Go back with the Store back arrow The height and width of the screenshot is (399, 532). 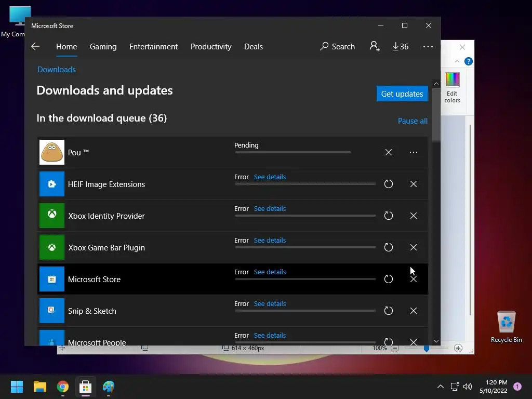(35, 46)
